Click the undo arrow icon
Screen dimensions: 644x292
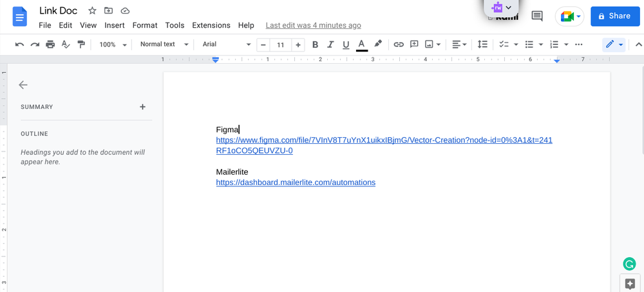[x=19, y=44]
